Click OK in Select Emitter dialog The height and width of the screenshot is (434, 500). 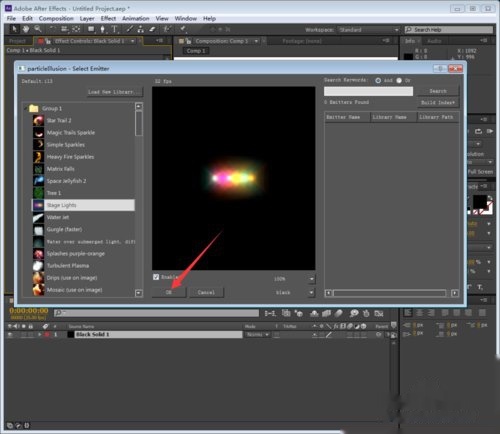(x=169, y=292)
